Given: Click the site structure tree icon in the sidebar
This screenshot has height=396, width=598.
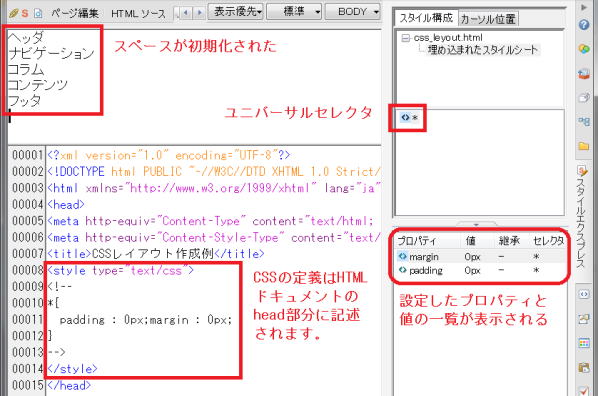Looking at the screenshot, I should click(x=584, y=122).
